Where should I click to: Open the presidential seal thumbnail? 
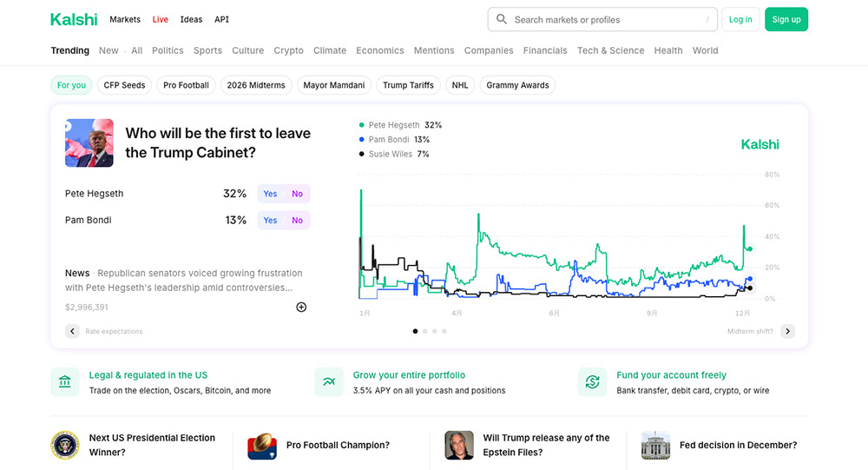point(65,445)
